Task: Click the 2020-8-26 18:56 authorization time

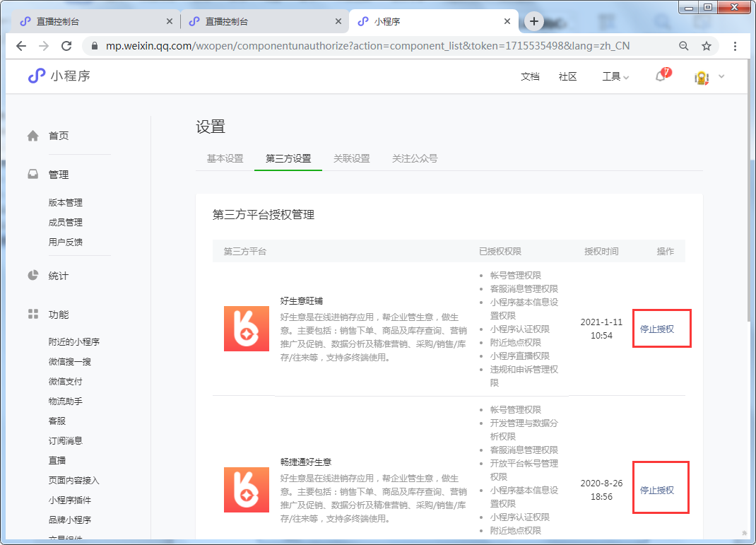Action: (x=601, y=490)
